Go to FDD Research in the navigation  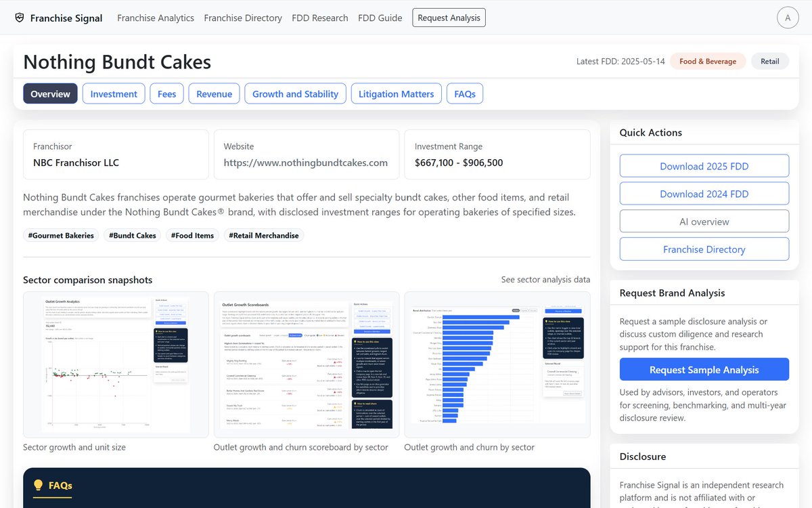320,18
